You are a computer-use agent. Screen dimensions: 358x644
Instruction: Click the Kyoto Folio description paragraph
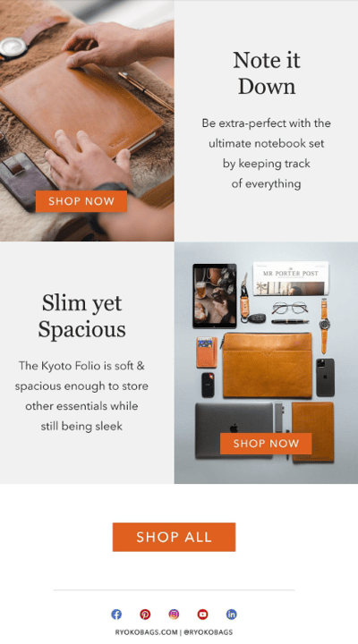click(x=81, y=395)
